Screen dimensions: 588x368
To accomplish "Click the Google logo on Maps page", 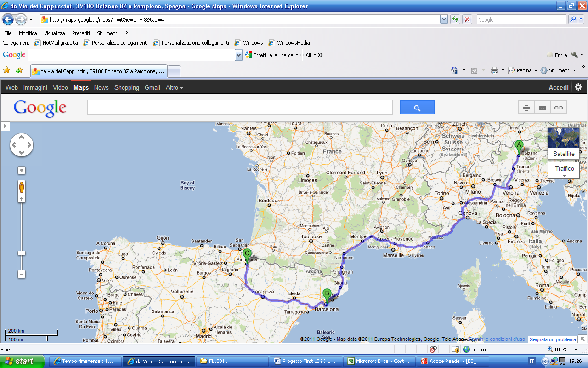I will (40, 108).
